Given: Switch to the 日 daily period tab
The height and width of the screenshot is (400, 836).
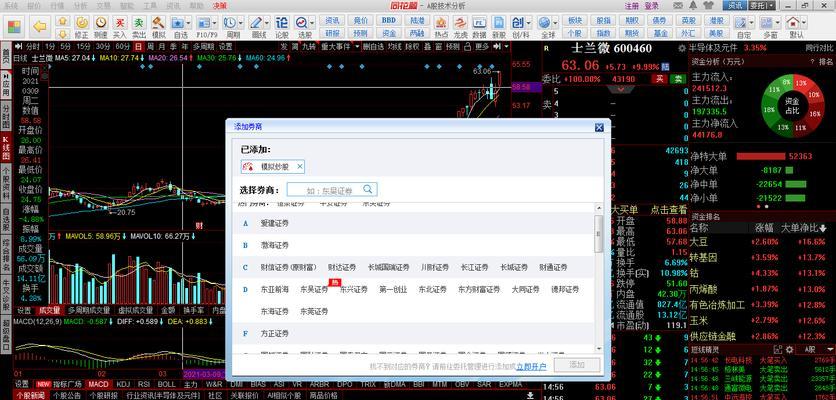Looking at the screenshot, I should pos(139,46).
